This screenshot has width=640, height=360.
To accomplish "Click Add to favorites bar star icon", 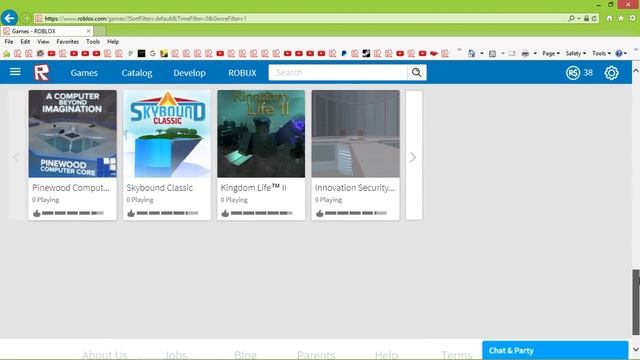I will click(7, 53).
